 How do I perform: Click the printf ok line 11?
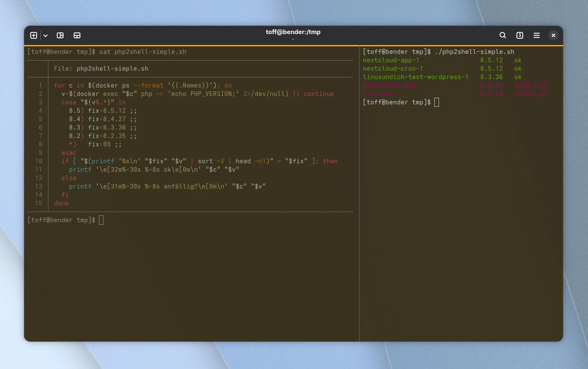(154, 170)
